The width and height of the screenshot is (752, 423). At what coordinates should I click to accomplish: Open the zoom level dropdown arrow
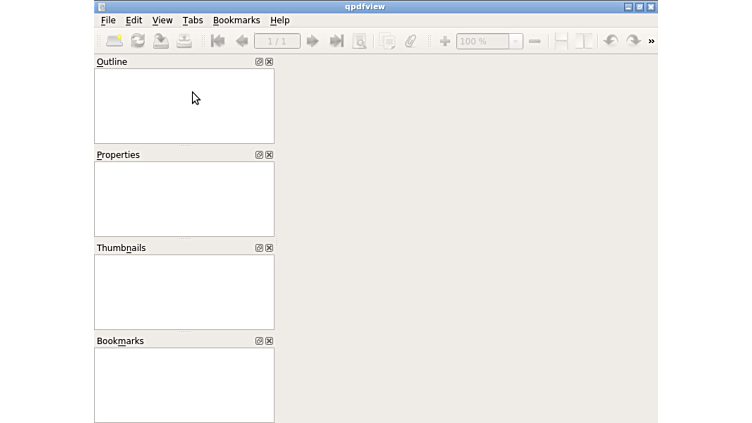click(516, 41)
